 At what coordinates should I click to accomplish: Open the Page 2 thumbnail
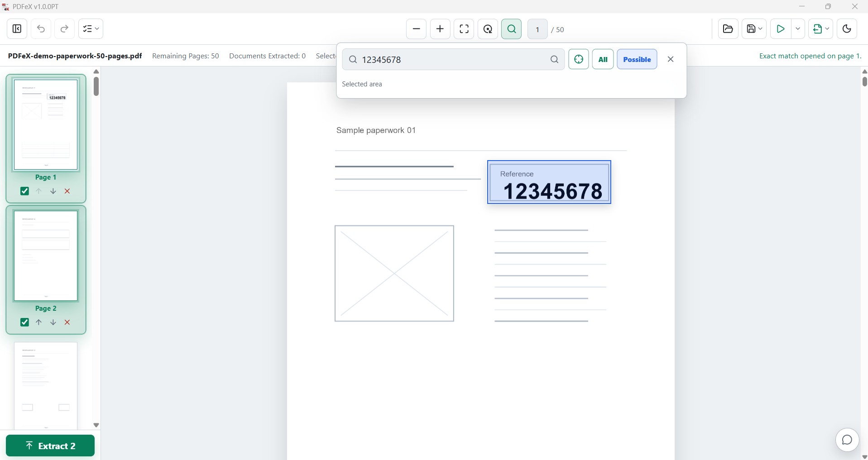point(46,256)
